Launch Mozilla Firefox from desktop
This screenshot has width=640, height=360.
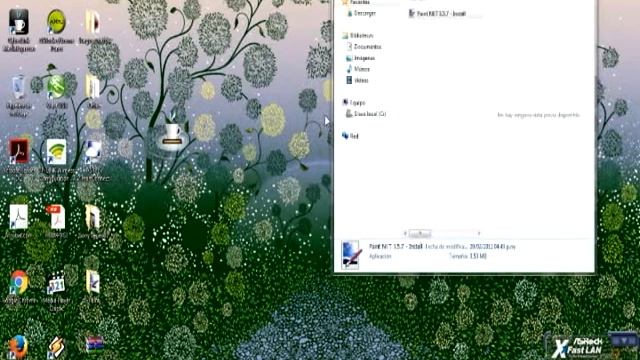tap(18, 347)
